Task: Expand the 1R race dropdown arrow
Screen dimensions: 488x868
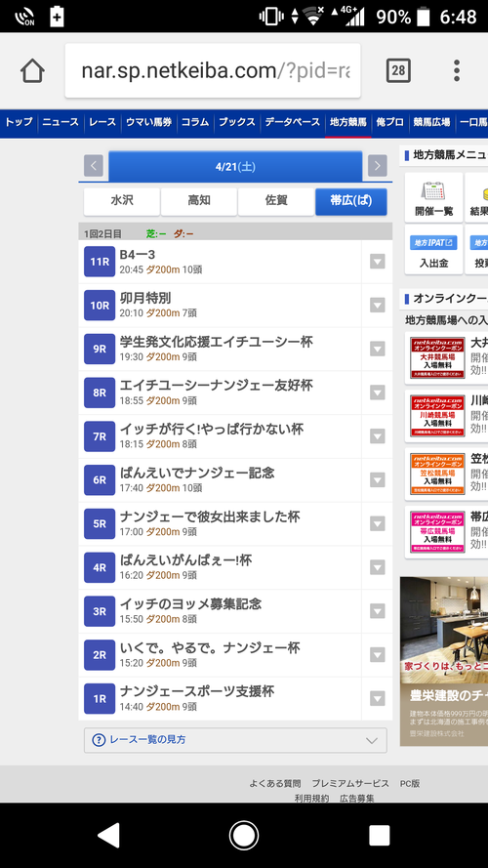Action: coord(378,699)
